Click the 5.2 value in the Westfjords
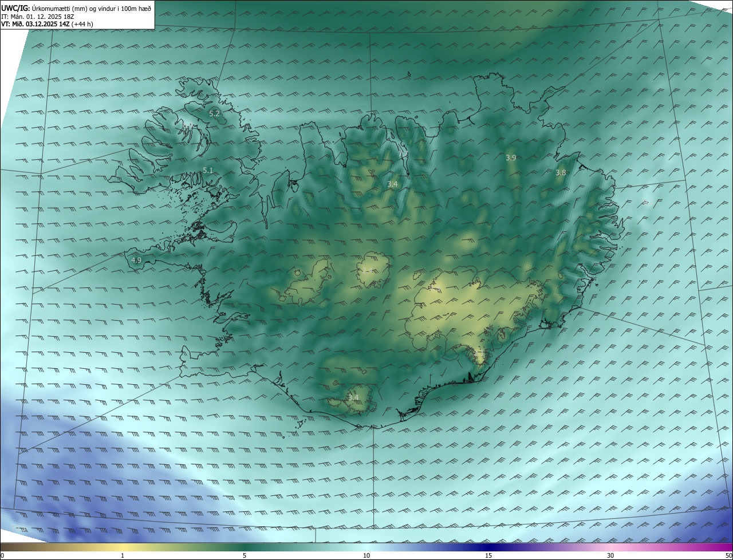The width and height of the screenshot is (733, 560). click(x=214, y=114)
